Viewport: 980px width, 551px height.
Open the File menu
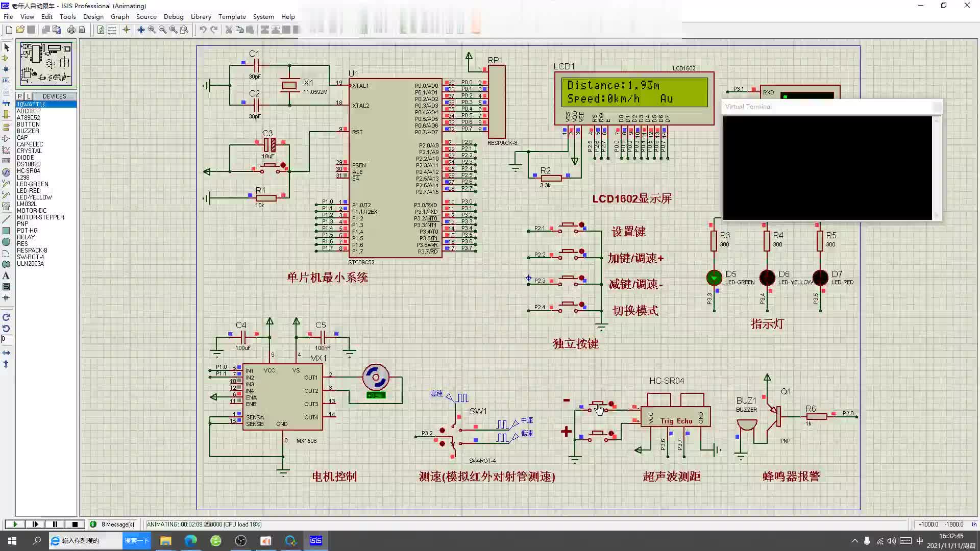point(8,16)
